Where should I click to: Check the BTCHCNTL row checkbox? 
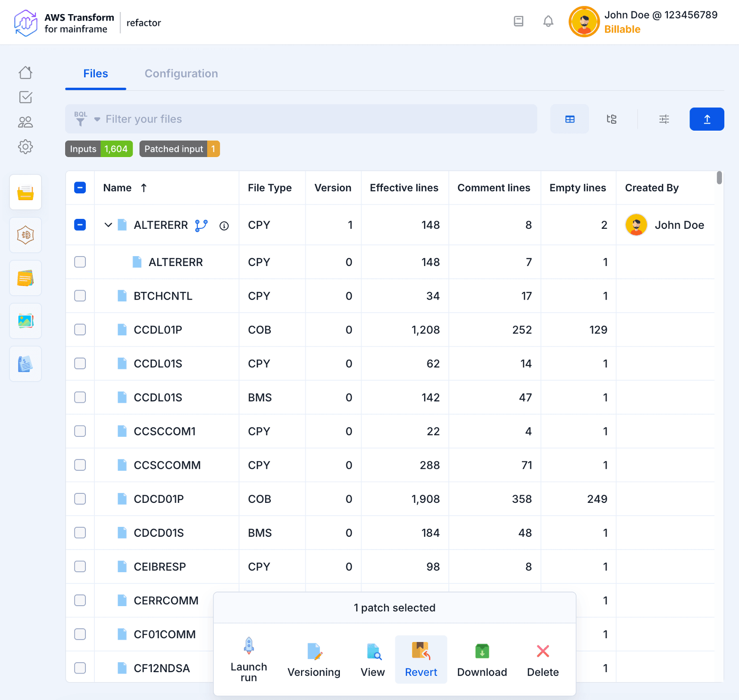tap(80, 296)
